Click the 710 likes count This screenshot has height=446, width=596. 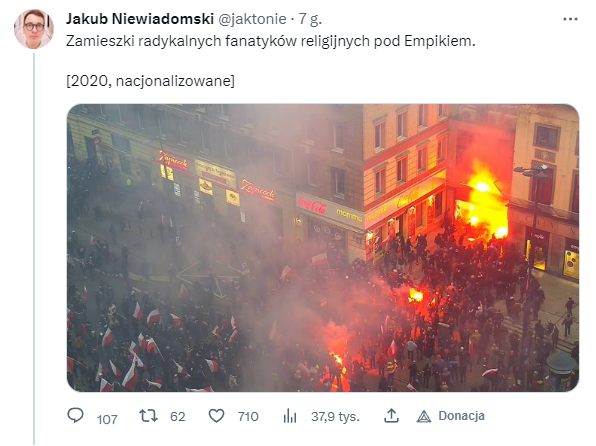pos(248,416)
